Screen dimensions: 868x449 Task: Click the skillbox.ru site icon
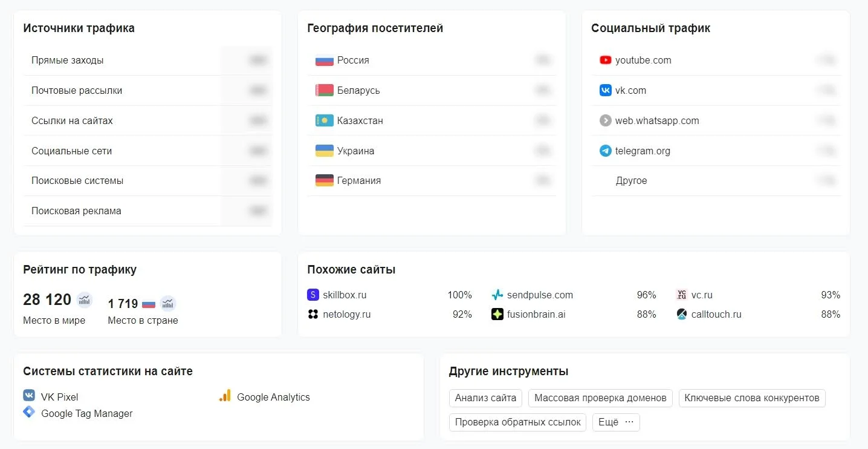[313, 295]
